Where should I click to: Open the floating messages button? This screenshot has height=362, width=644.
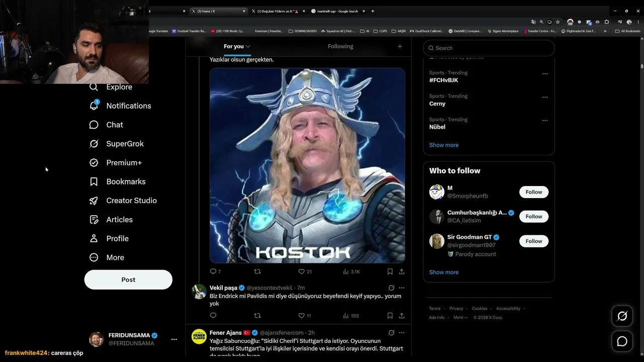pos(622,342)
